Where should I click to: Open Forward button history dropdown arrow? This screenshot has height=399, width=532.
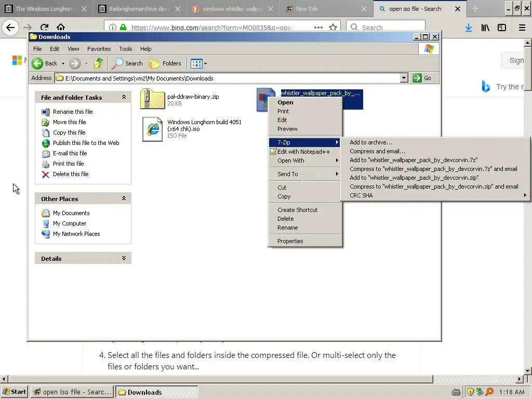click(86, 63)
